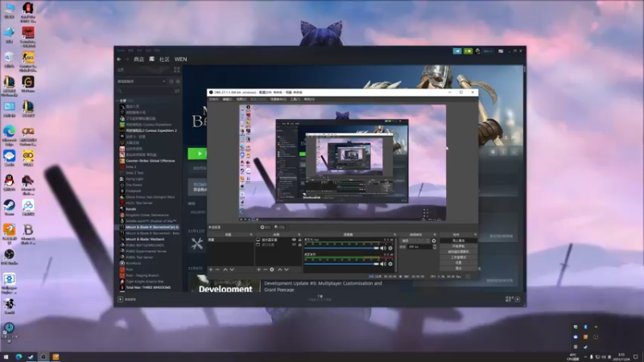Open the Help menu in OBS
The image size is (644, 362).
309,99
